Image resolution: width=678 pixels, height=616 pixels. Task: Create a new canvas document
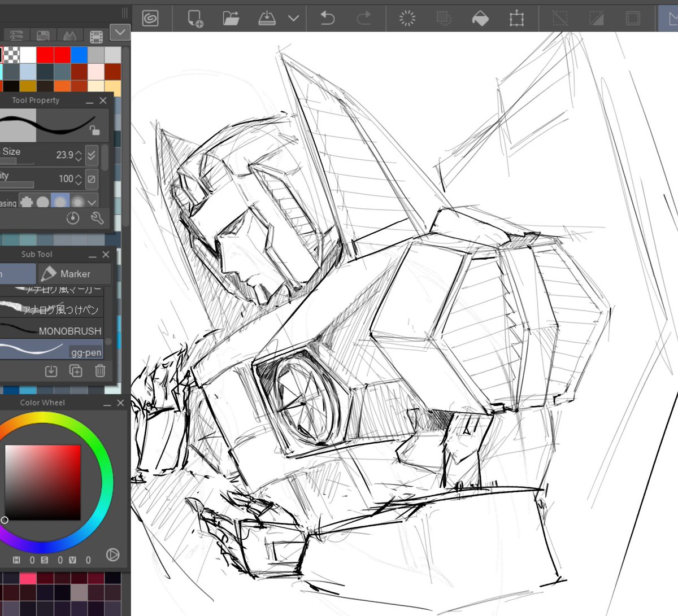195,19
